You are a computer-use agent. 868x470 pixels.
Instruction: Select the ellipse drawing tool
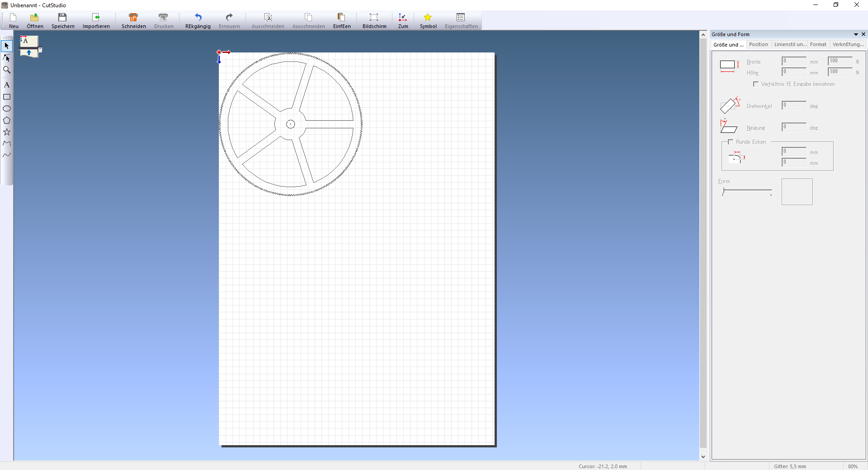pos(7,108)
